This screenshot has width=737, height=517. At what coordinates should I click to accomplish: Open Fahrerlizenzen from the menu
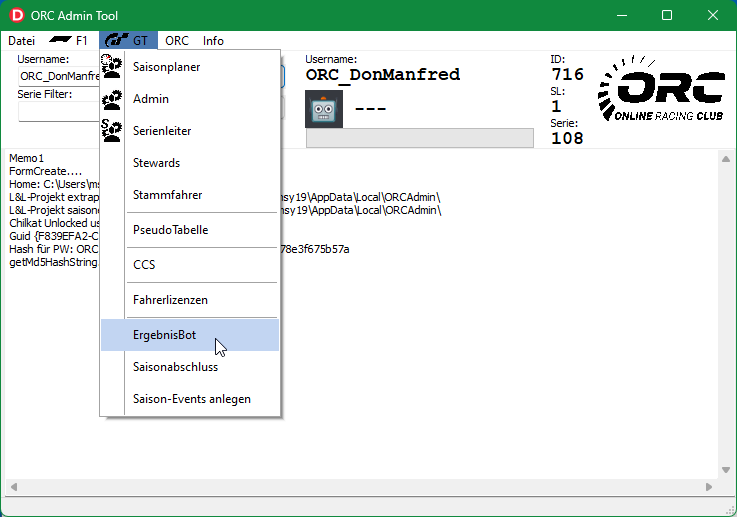pos(170,299)
